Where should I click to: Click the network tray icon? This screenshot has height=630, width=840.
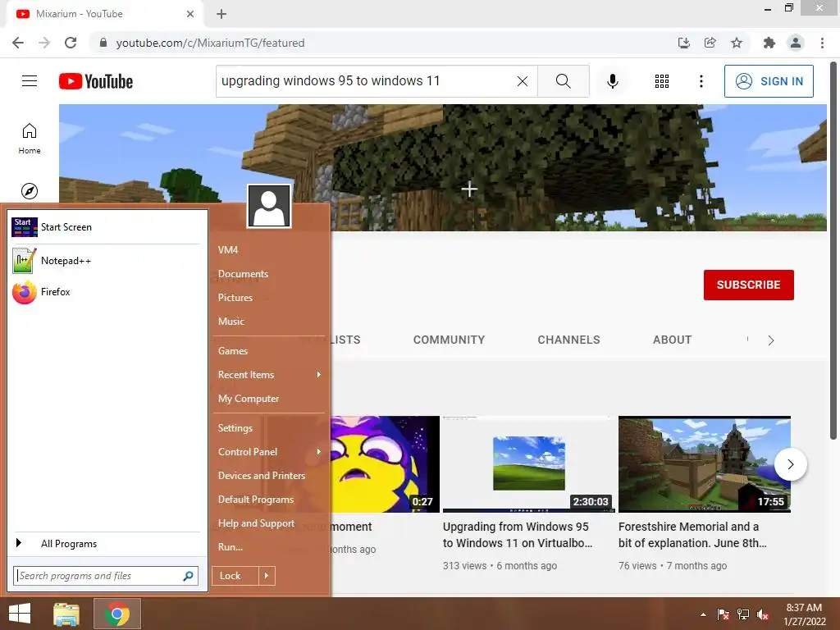tap(743, 614)
